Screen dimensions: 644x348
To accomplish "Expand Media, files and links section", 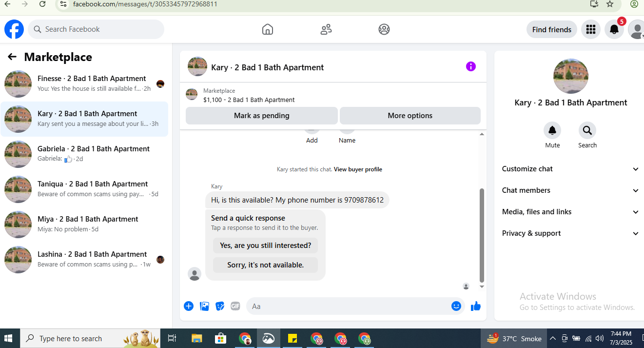I will pos(570,212).
